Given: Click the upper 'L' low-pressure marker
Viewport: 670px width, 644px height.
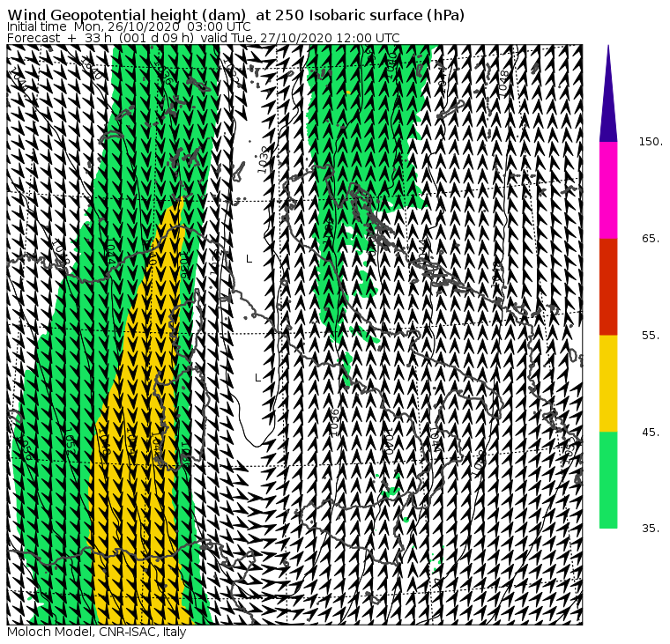Looking at the screenshot, I should [x=249, y=259].
